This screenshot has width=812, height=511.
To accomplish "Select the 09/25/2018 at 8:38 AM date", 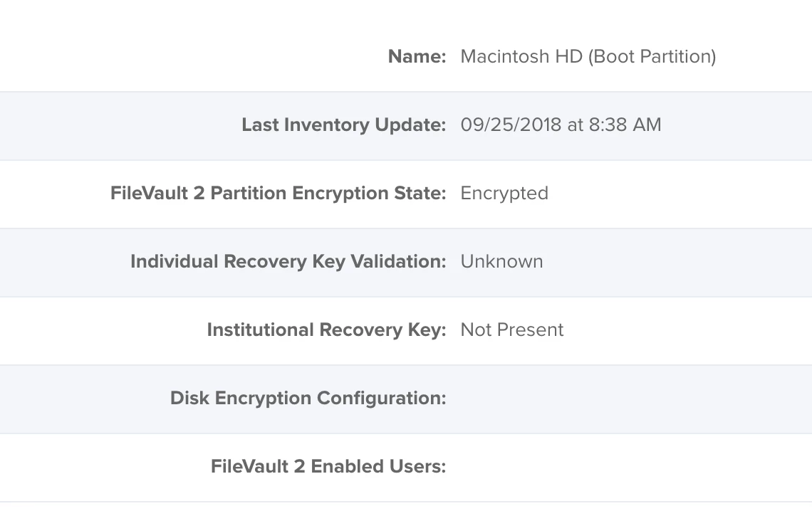I will (x=561, y=125).
